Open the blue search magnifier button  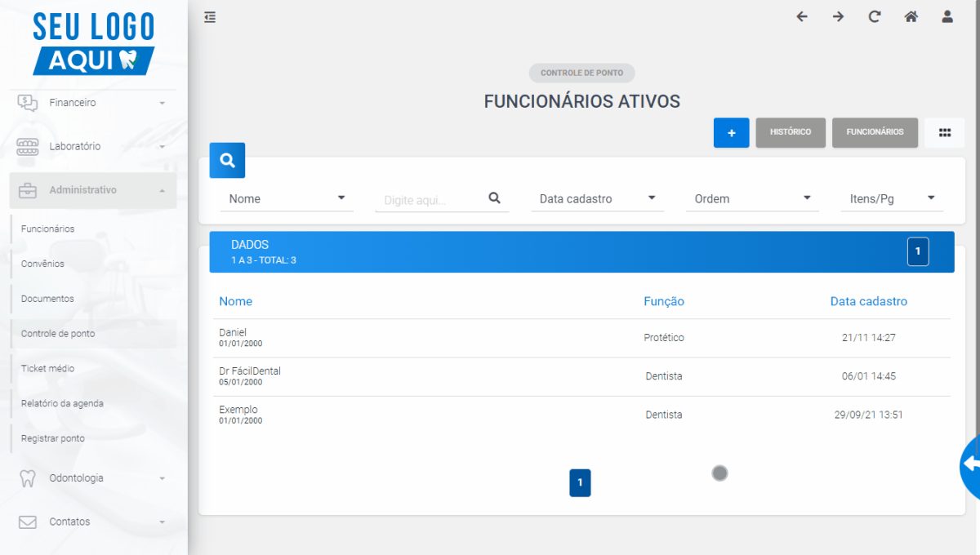pos(227,160)
